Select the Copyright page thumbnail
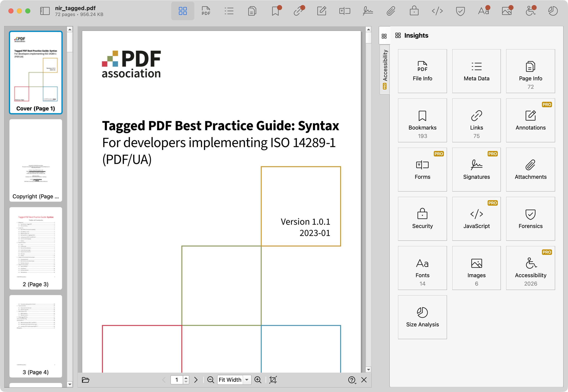 point(36,160)
